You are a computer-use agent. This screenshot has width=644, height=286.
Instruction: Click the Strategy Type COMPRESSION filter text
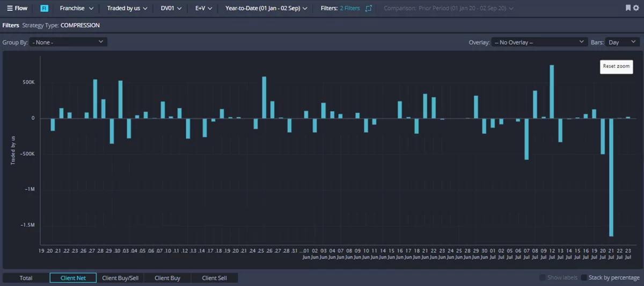(61, 25)
